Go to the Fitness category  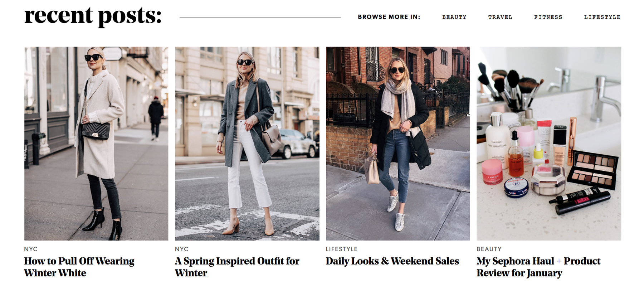point(548,17)
